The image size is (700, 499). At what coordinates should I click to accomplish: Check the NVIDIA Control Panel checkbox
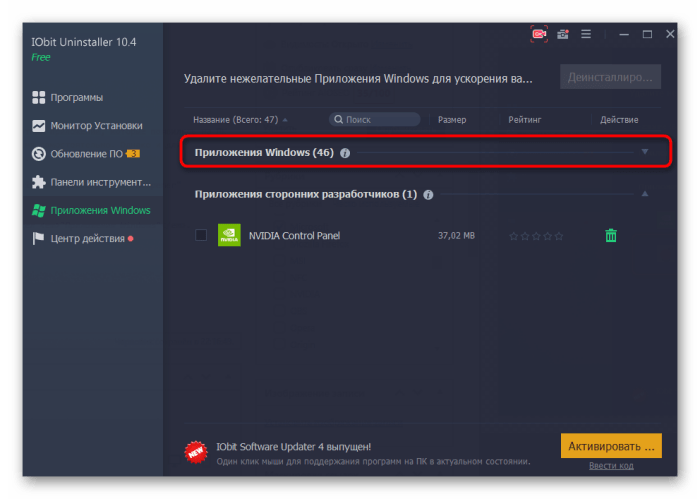click(201, 235)
